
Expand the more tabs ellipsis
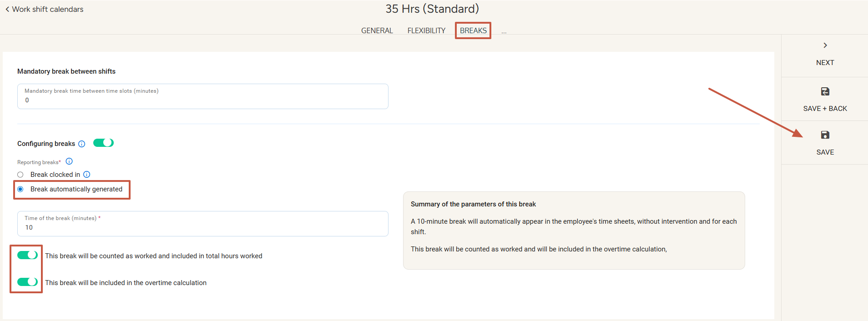point(504,31)
